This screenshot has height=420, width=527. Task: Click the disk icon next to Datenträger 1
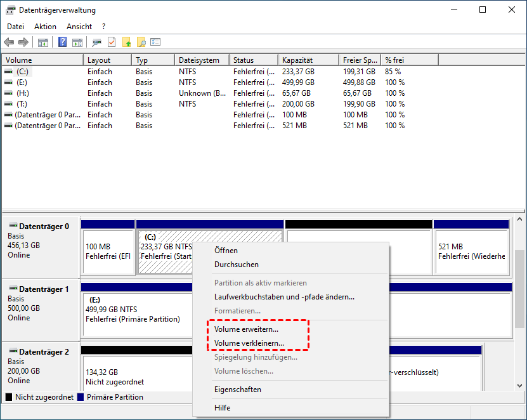13,288
